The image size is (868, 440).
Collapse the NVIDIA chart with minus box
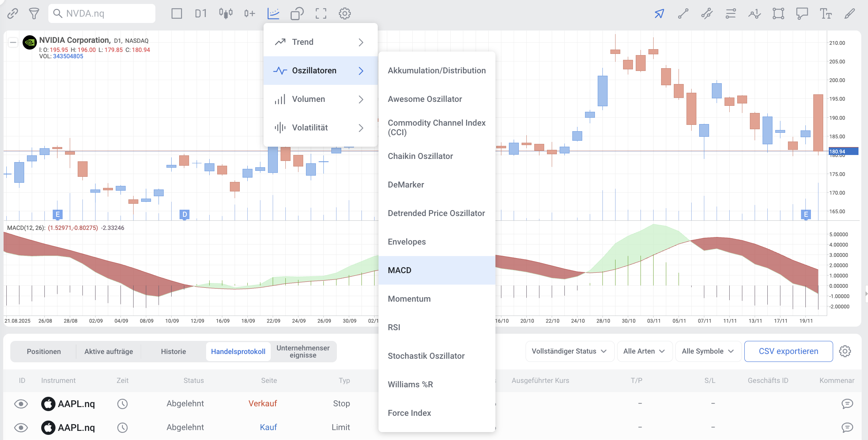point(13,42)
